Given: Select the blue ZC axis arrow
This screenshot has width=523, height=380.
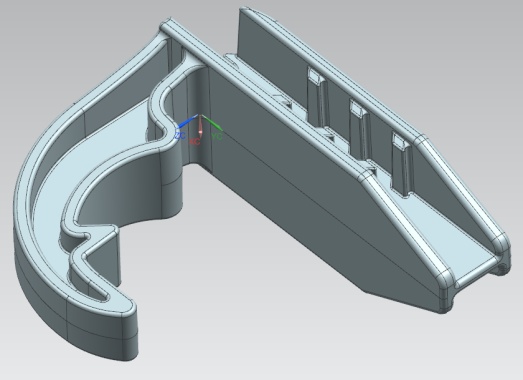Looking at the screenshot, I should (187, 122).
